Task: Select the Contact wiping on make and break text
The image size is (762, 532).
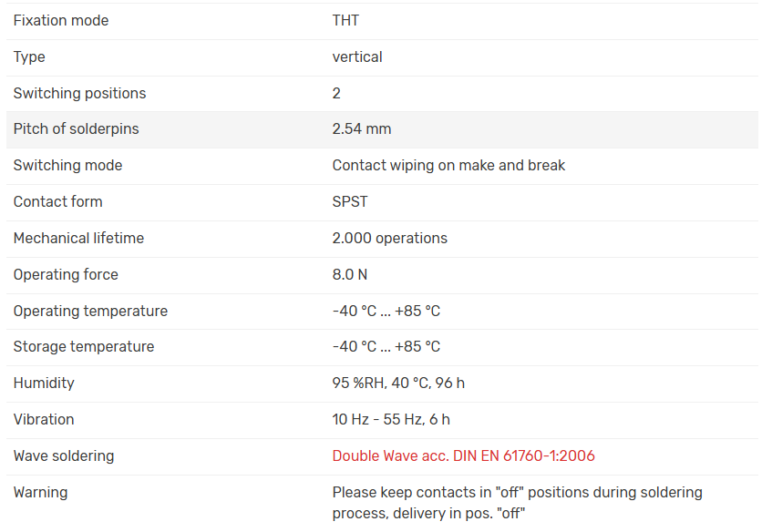Action: pyautogui.click(x=448, y=166)
